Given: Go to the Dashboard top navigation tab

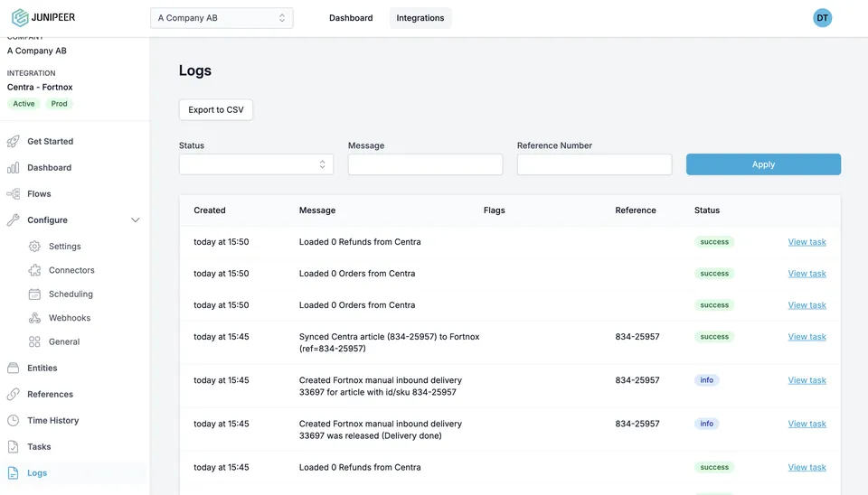Looking at the screenshot, I should [351, 18].
